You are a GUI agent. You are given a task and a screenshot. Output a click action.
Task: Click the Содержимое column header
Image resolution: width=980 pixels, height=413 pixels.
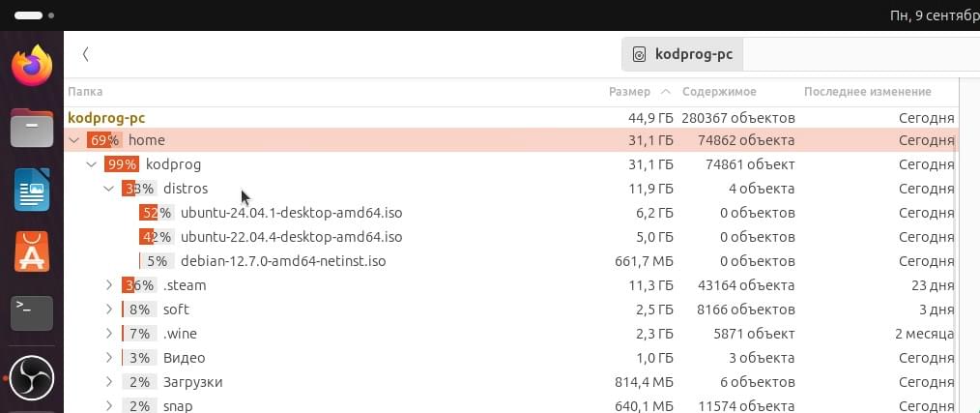tap(719, 92)
